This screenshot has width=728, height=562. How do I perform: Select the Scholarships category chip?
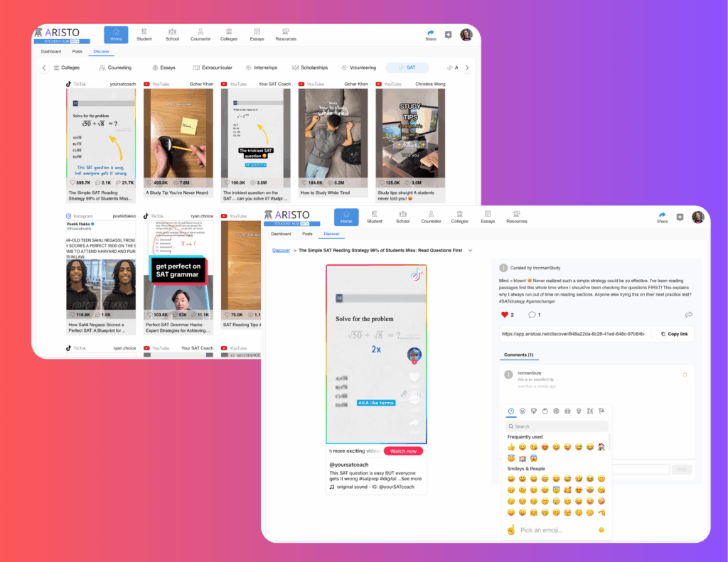coord(310,67)
